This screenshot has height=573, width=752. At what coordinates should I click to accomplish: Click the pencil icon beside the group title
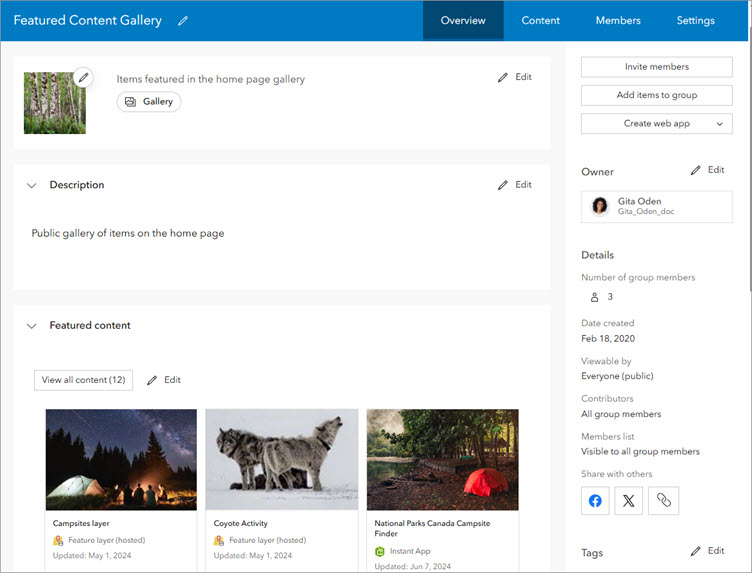pos(182,21)
